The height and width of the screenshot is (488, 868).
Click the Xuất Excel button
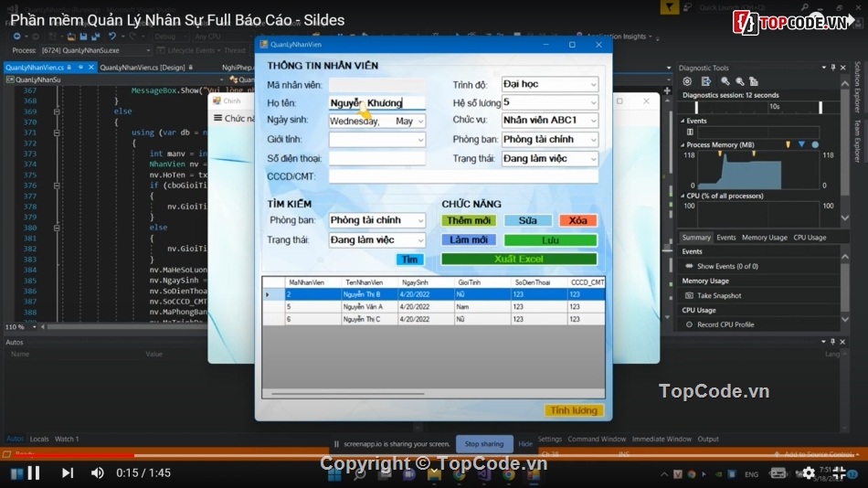(x=518, y=260)
